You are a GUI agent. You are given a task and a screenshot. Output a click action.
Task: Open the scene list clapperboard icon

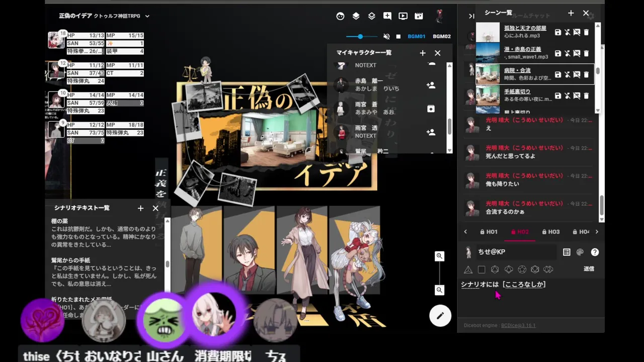pyautogui.click(x=419, y=16)
